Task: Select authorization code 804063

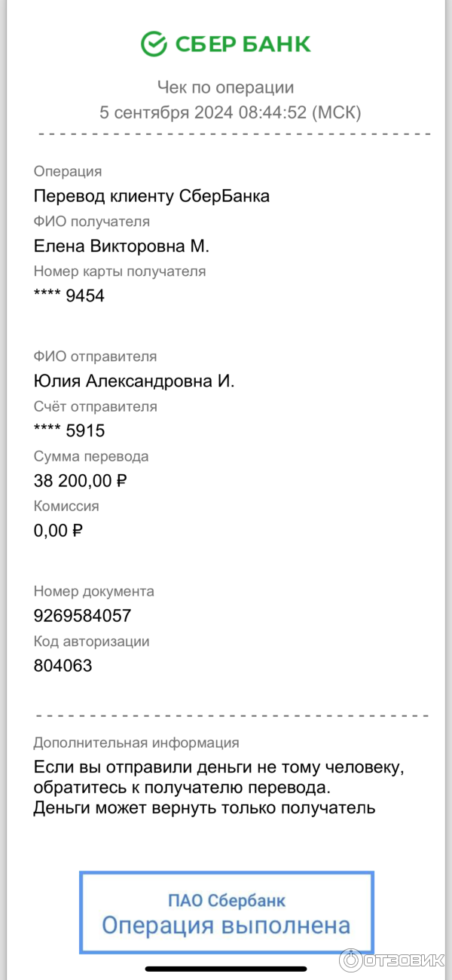Action: 63,666
